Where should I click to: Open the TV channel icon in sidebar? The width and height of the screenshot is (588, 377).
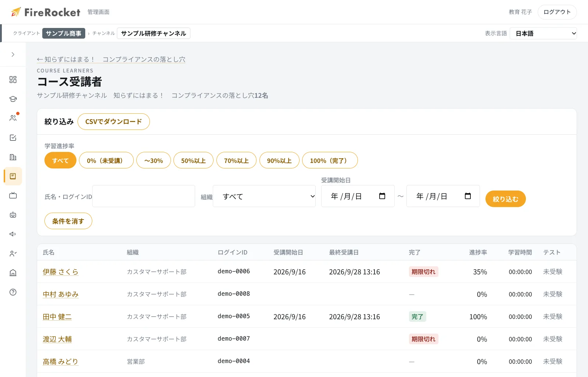(x=13, y=195)
